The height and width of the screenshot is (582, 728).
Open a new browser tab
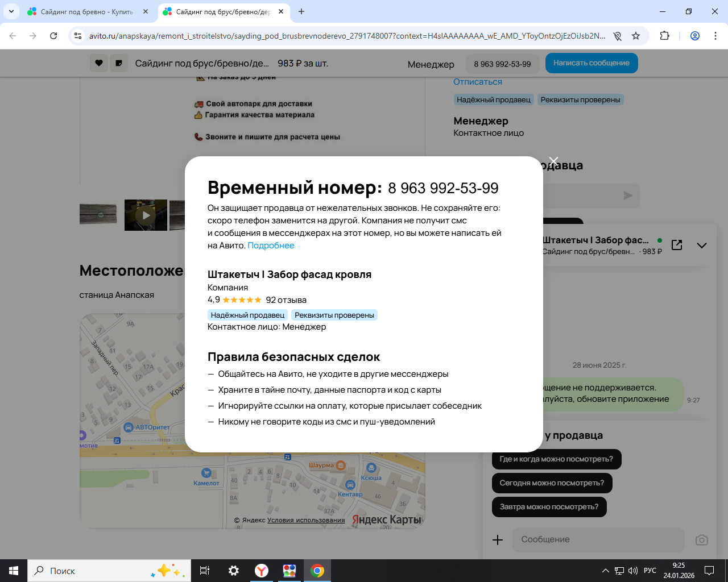tap(301, 11)
